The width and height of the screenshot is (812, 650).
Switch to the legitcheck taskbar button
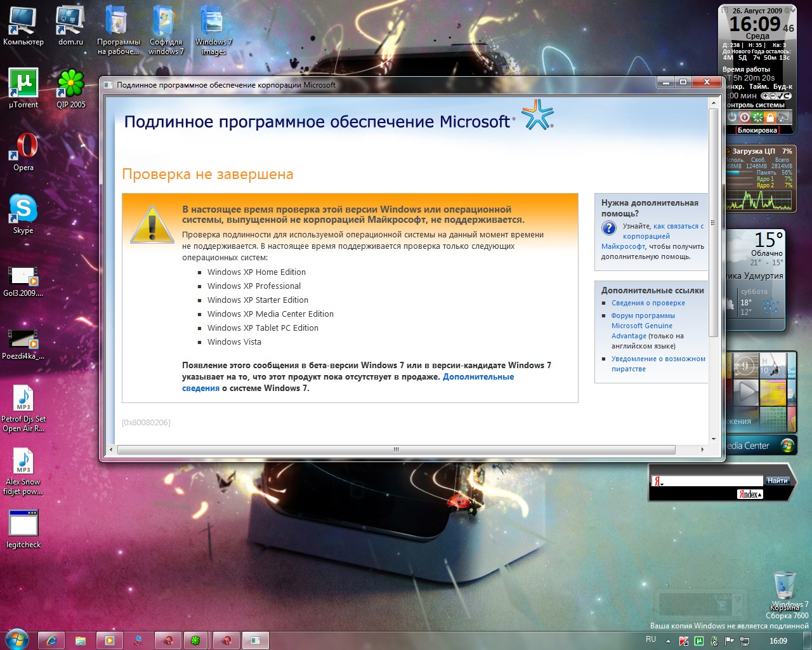click(x=255, y=640)
